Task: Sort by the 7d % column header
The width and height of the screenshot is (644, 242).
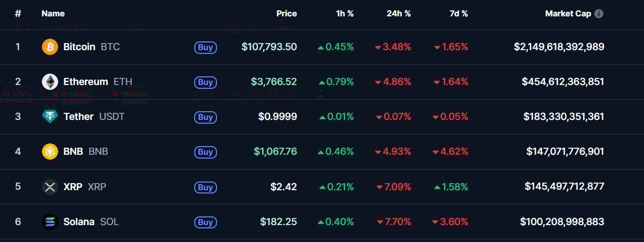Action: coord(457,14)
